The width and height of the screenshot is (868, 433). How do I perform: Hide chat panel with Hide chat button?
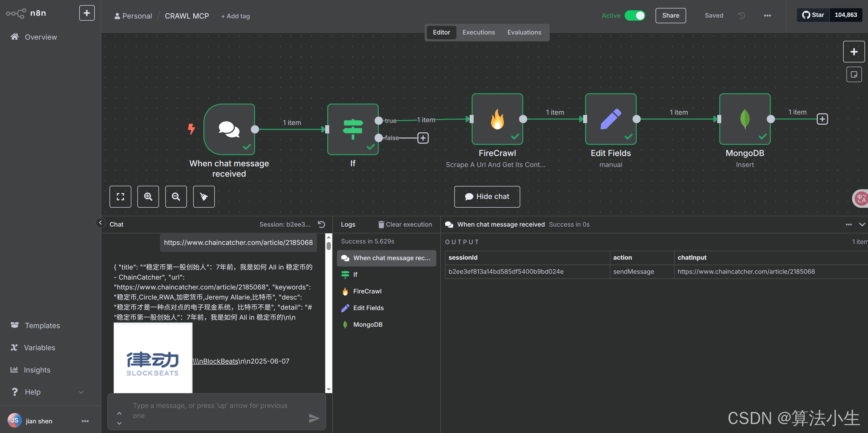[487, 197]
